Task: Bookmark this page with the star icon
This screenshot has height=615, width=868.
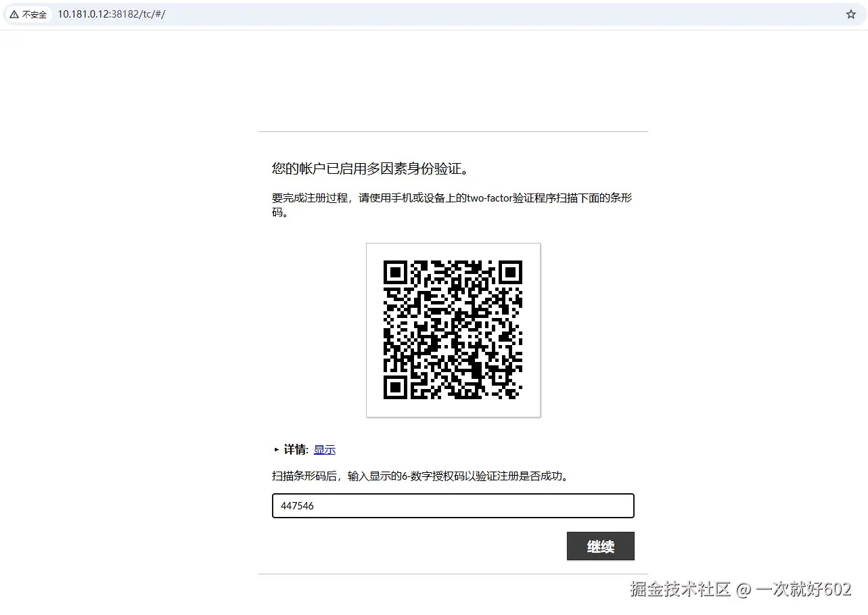Action: [x=851, y=14]
